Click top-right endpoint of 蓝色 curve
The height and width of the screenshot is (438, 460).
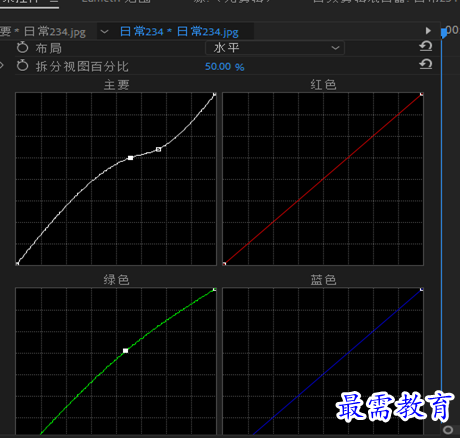coord(422,289)
